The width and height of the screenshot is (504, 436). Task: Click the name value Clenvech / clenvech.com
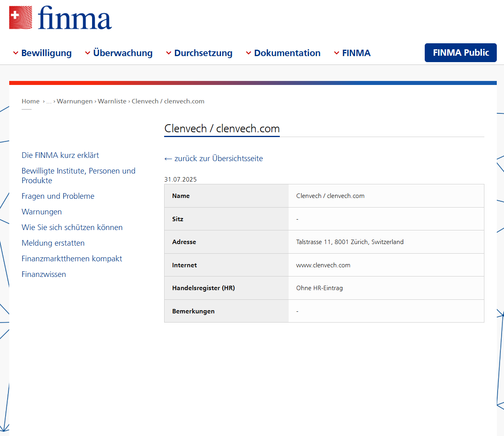tap(330, 196)
